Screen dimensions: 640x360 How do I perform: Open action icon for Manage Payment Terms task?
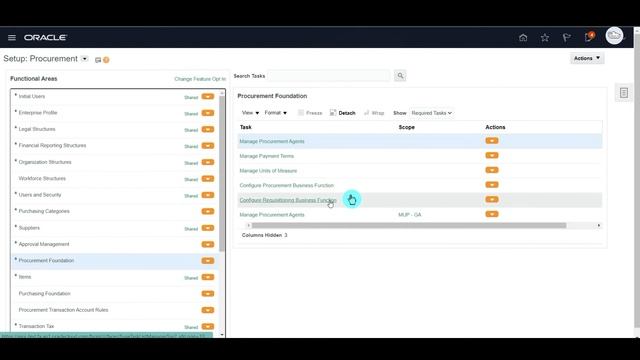click(x=492, y=156)
